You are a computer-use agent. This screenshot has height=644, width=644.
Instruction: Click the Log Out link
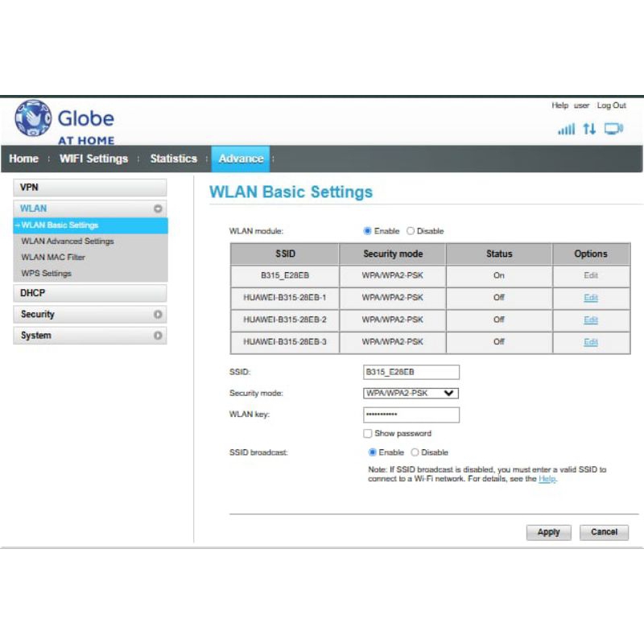(611, 105)
